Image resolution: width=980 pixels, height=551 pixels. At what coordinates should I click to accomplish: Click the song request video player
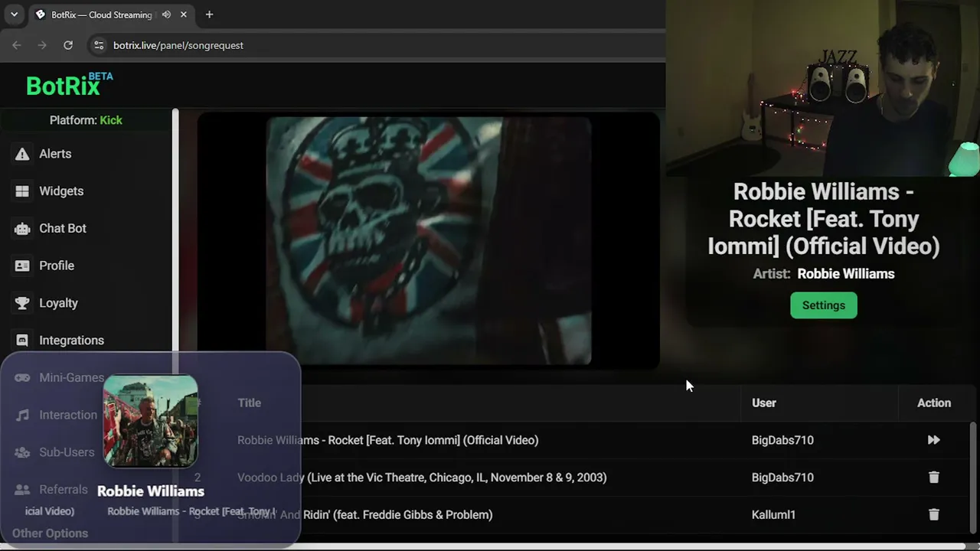pyautogui.click(x=429, y=240)
